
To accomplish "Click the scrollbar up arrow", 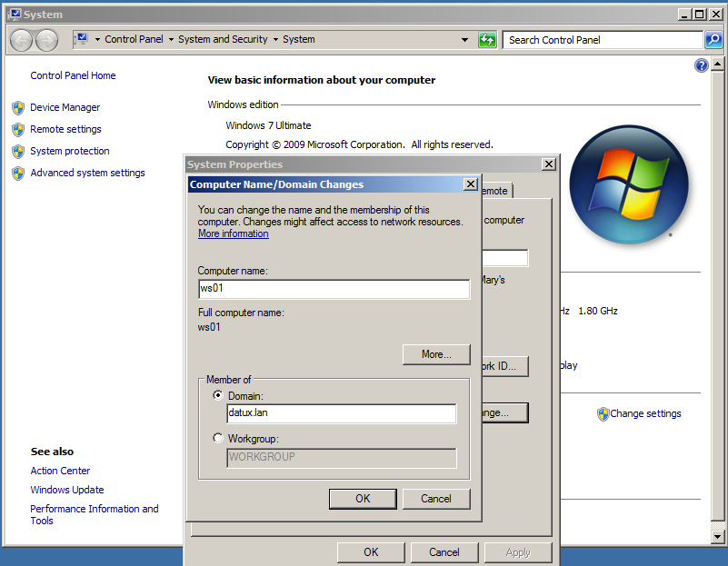I will [717, 64].
